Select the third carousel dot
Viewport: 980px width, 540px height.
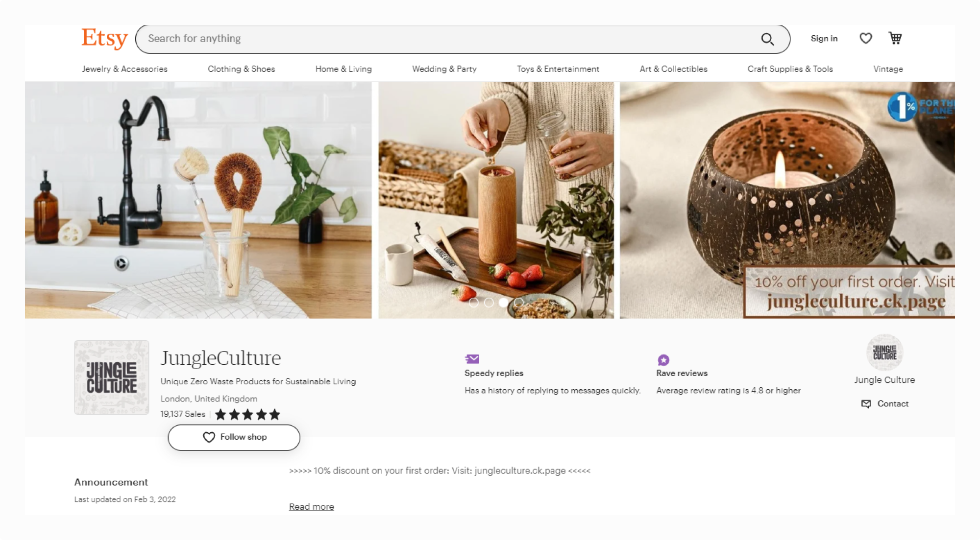(503, 303)
